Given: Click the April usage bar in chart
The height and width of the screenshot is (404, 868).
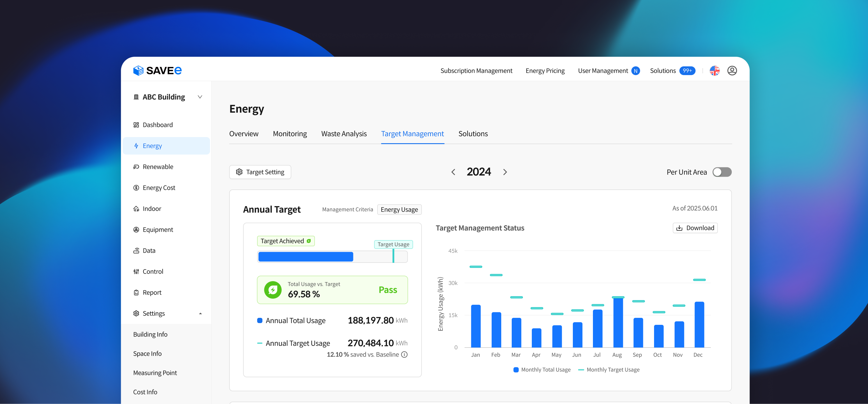Looking at the screenshot, I should (536, 338).
